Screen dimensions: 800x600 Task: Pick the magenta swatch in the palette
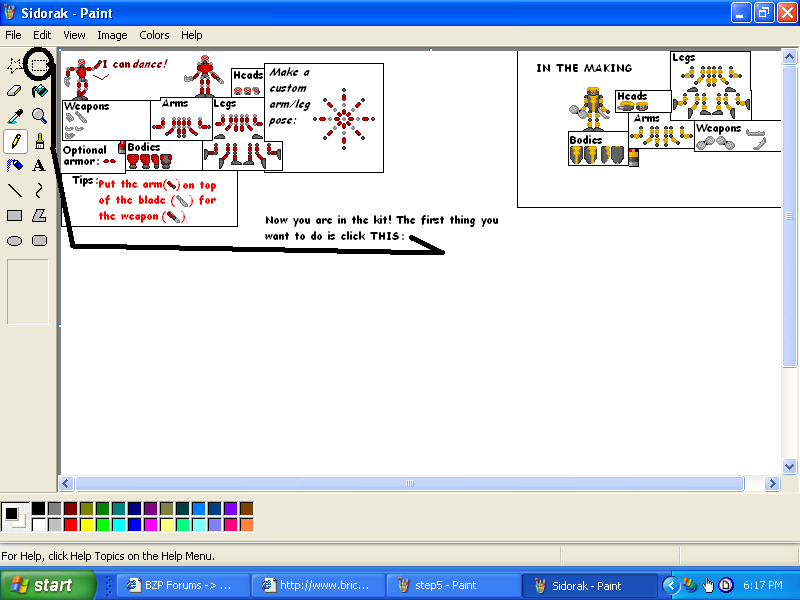point(151,524)
